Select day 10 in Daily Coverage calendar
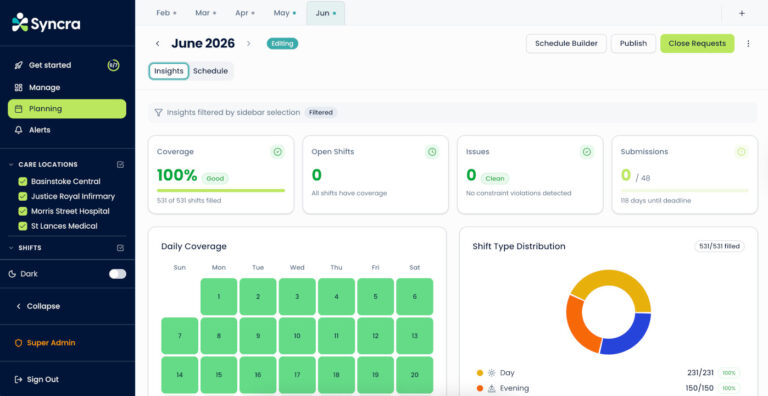 (297, 336)
